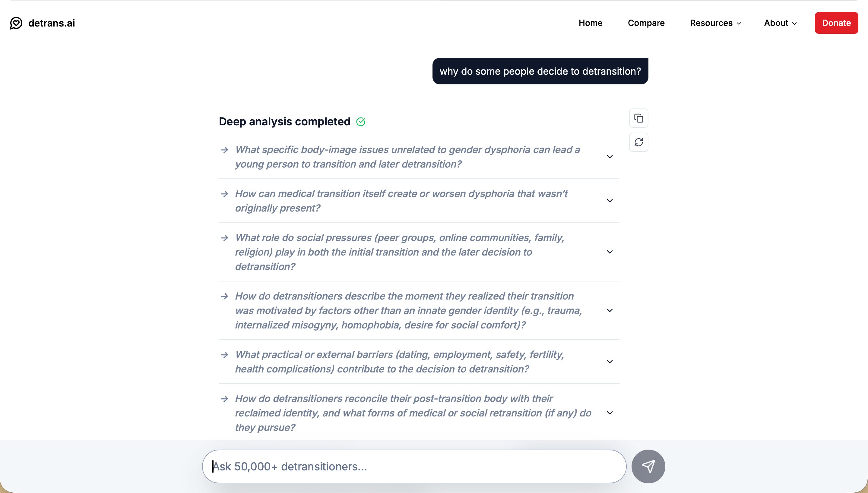Image resolution: width=868 pixels, height=493 pixels.
Task: Click the arrow icon beside the social pressures question
Action: (224, 238)
